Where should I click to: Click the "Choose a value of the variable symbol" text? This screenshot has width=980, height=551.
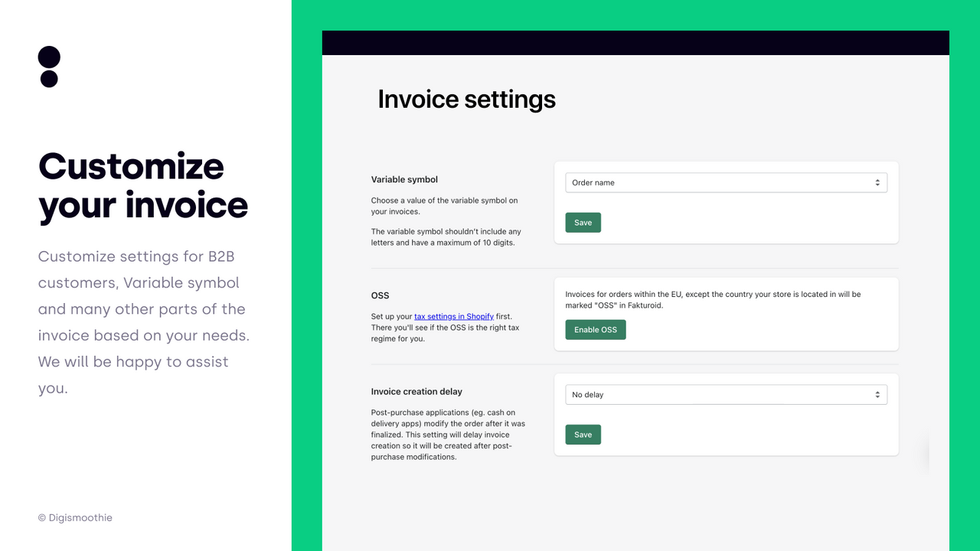click(x=444, y=206)
